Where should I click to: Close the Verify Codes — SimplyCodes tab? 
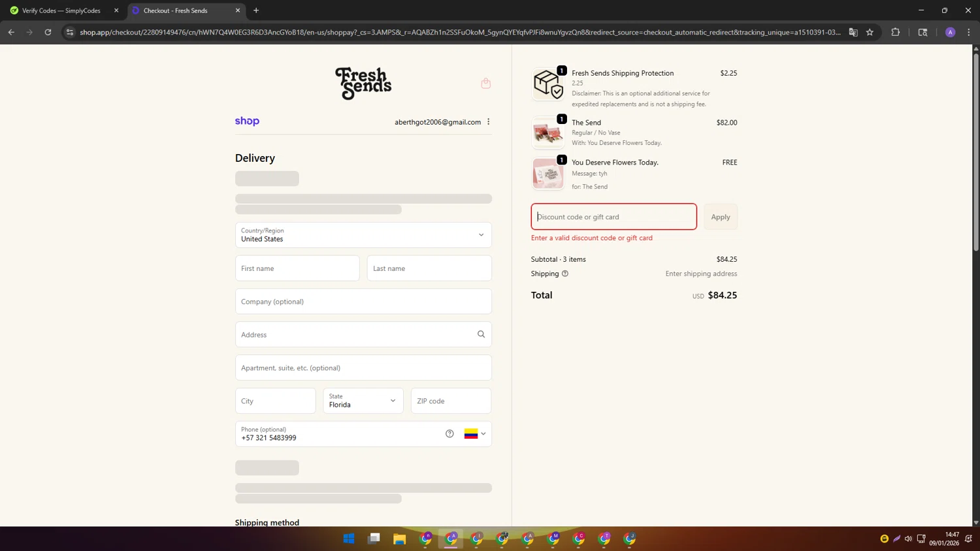116,10
